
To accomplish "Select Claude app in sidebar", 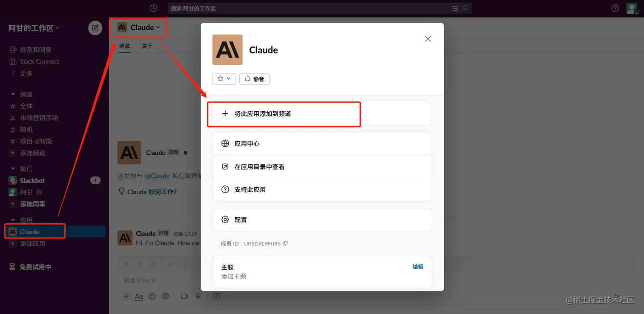I will 55,232.
